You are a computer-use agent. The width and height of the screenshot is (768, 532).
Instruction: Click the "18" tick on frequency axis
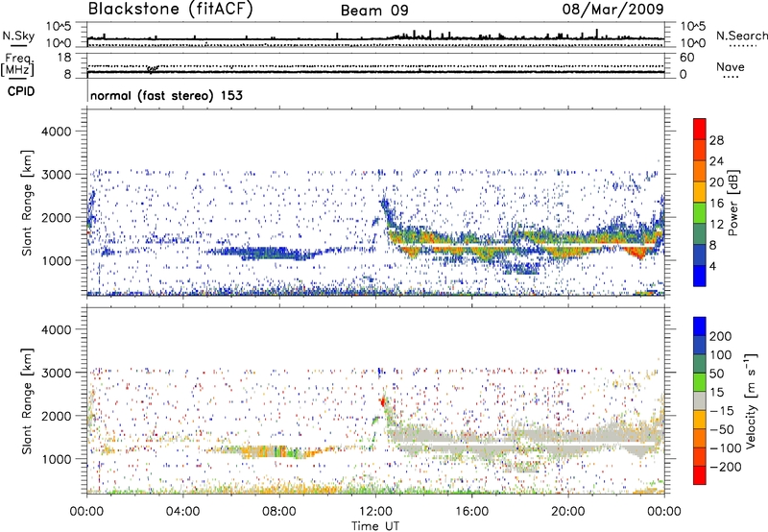(64, 58)
